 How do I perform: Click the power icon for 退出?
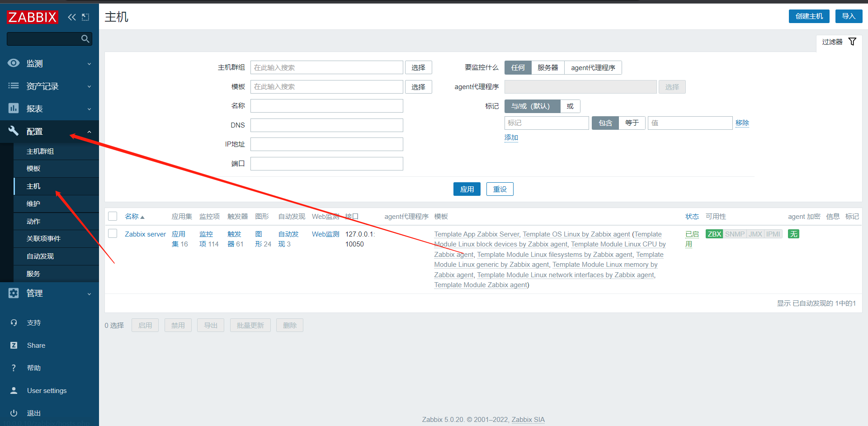pos(14,413)
